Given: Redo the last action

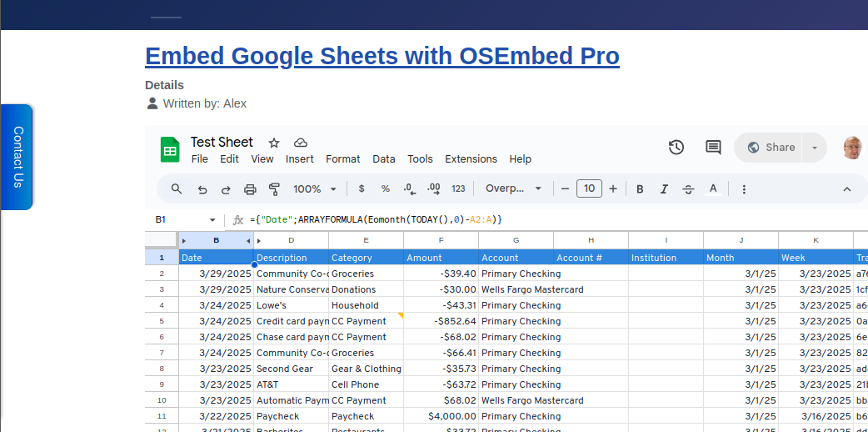Looking at the screenshot, I should [x=226, y=189].
